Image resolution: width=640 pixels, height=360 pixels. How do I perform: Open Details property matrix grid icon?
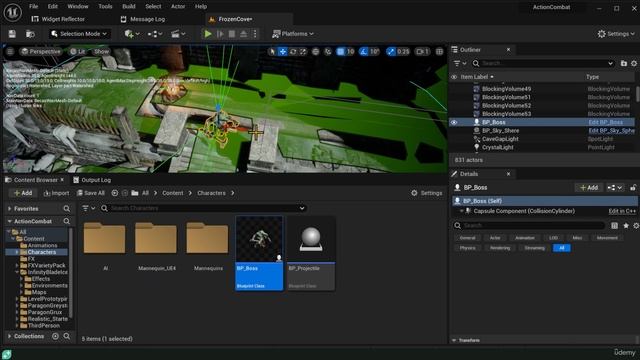(x=614, y=225)
